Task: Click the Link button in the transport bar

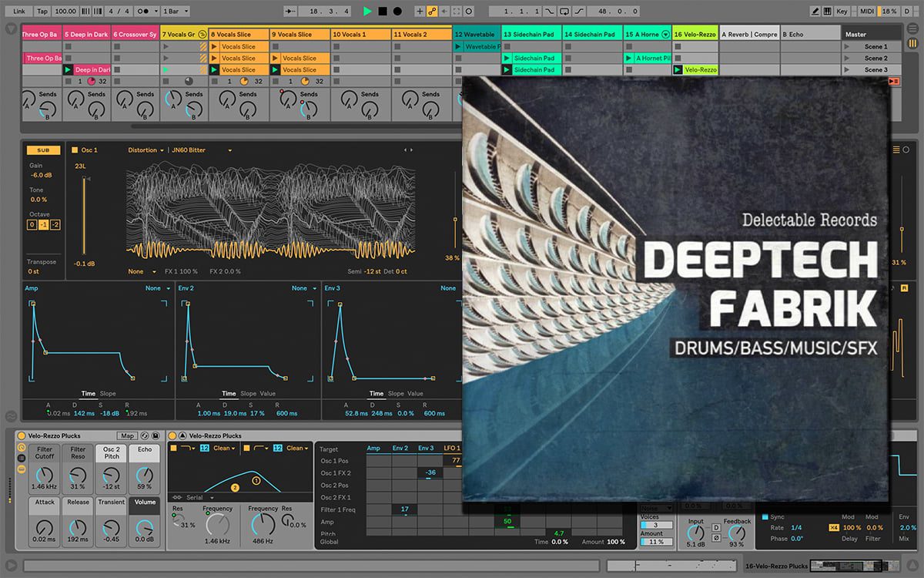Action: [19, 12]
